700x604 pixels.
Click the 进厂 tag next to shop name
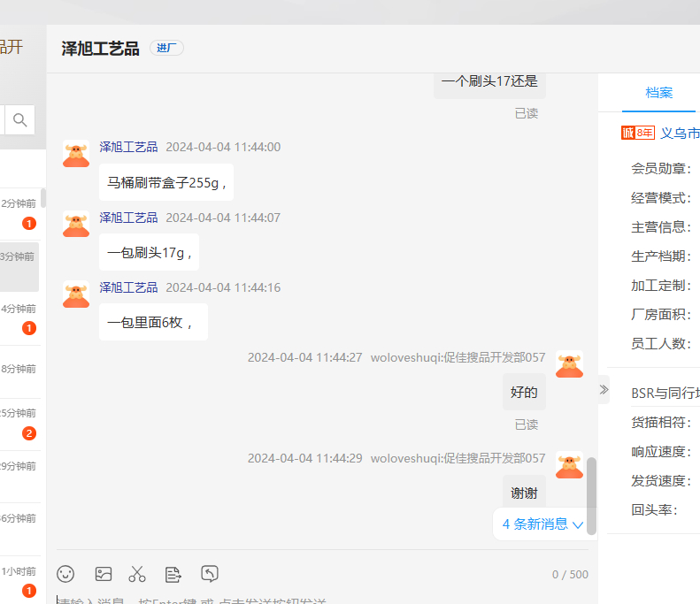[166, 49]
